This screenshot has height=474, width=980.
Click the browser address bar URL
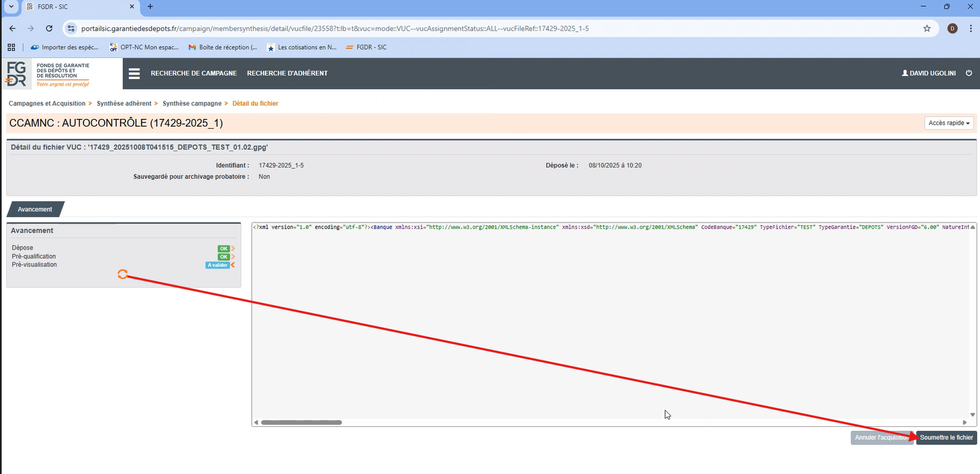pyautogui.click(x=335, y=28)
